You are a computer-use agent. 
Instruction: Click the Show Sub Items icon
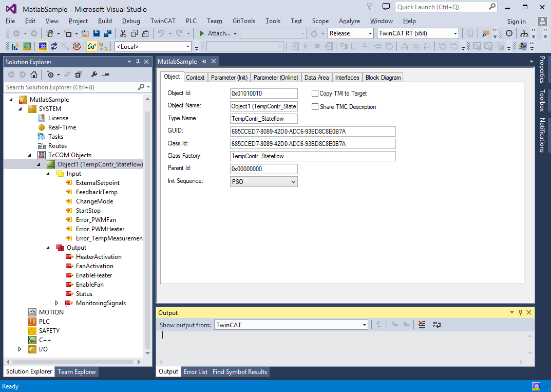[103, 46]
